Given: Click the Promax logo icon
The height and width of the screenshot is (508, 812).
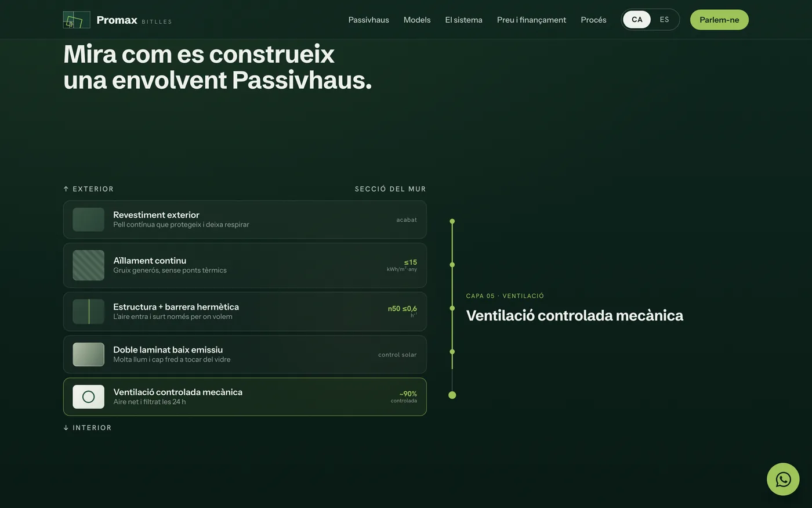Looking at the screenshot, I should coord(77,20).
